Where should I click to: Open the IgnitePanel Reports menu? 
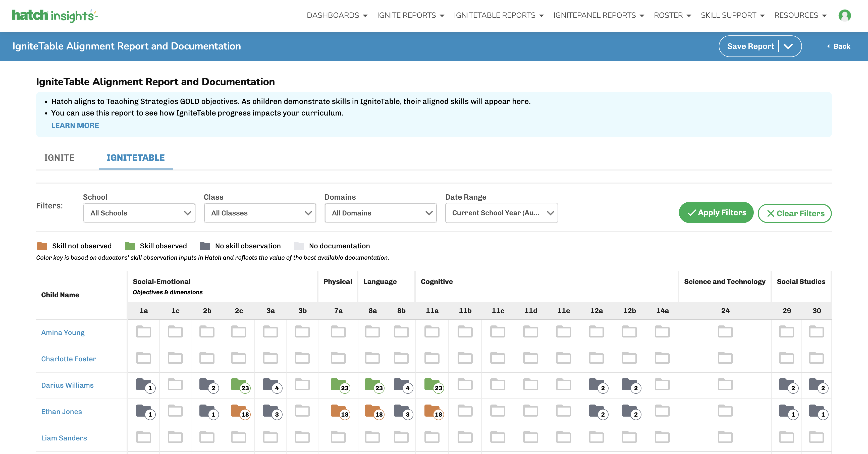[x=599, y=15]
